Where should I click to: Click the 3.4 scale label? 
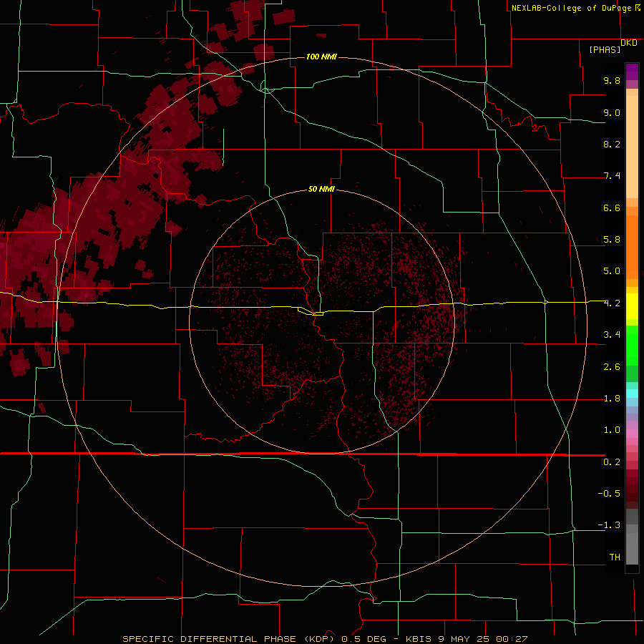612,335
